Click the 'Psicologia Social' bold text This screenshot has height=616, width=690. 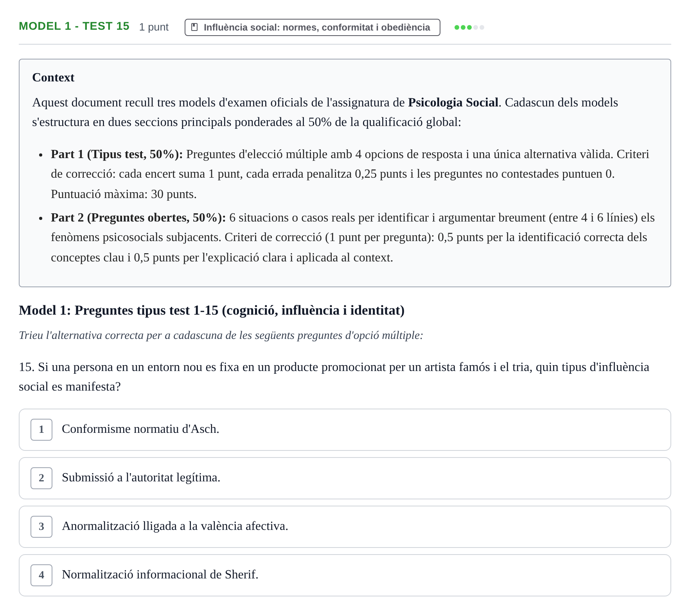tap(453, 102)
